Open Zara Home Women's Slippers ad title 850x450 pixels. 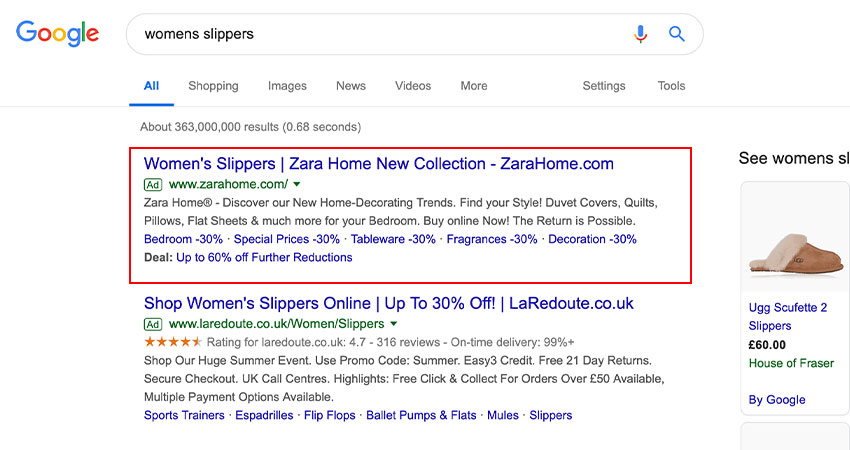click(x=378, y=163)
